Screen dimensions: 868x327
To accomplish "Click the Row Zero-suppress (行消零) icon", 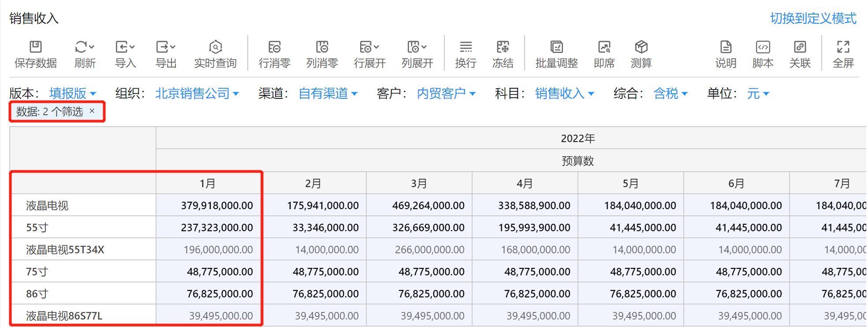I will [x=274, y=47].
